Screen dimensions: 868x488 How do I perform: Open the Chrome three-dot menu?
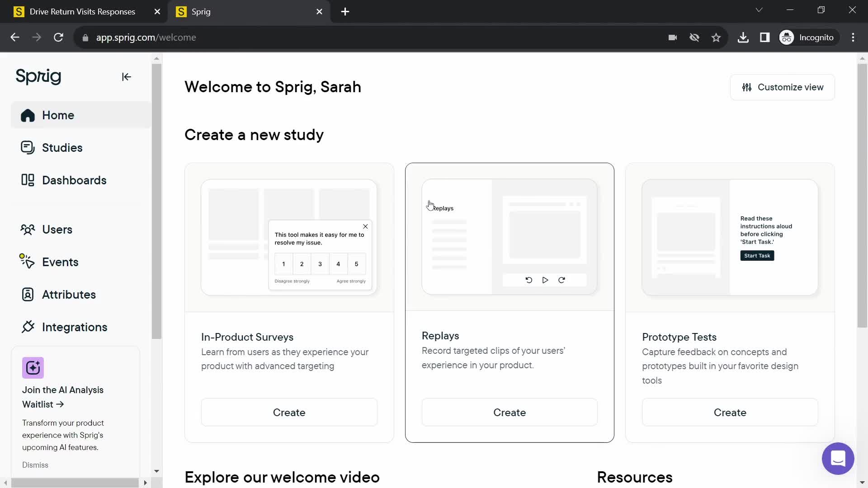click(x=853, y=38)
